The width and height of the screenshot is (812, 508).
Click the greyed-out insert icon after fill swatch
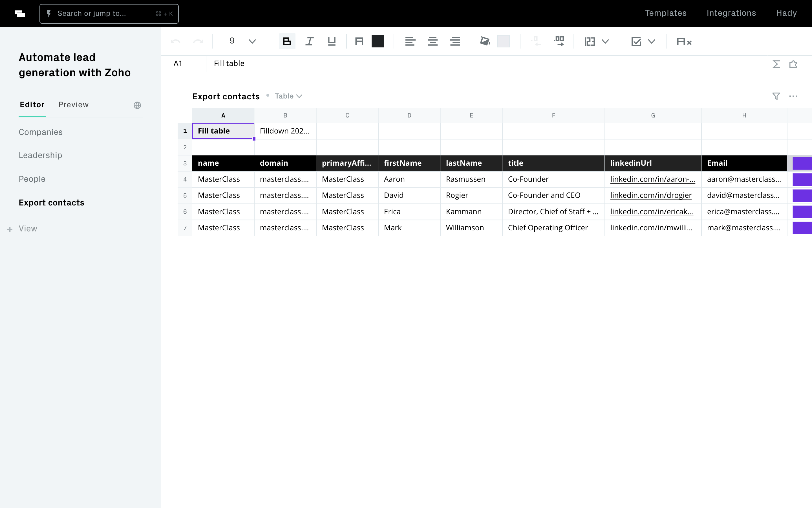tap(536, 41)
